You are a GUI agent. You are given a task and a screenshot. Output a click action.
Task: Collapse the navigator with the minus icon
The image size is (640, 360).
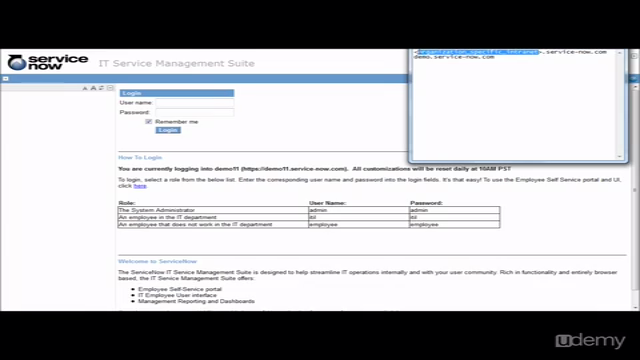[x=110, y=88]
